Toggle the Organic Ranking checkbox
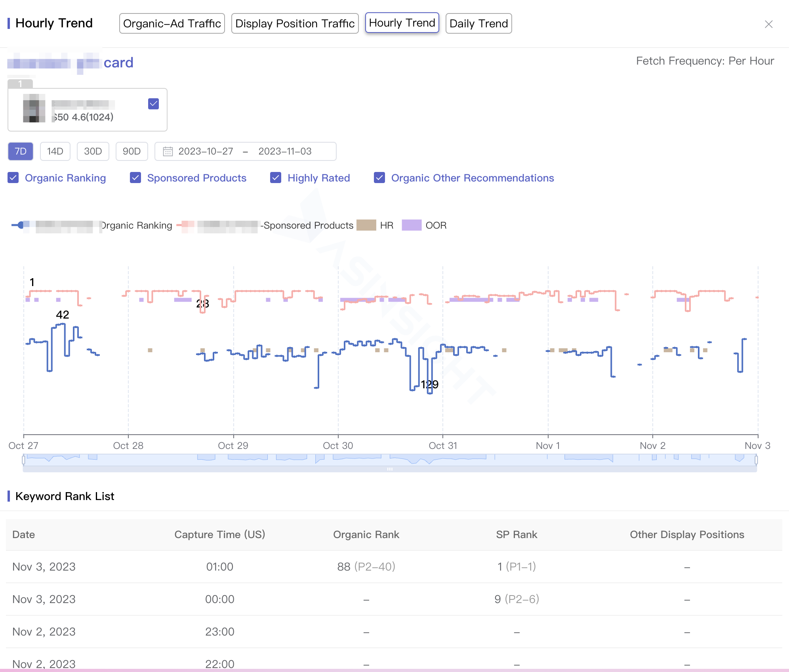This screenshot has height=672, width=789. coord(13,178)
